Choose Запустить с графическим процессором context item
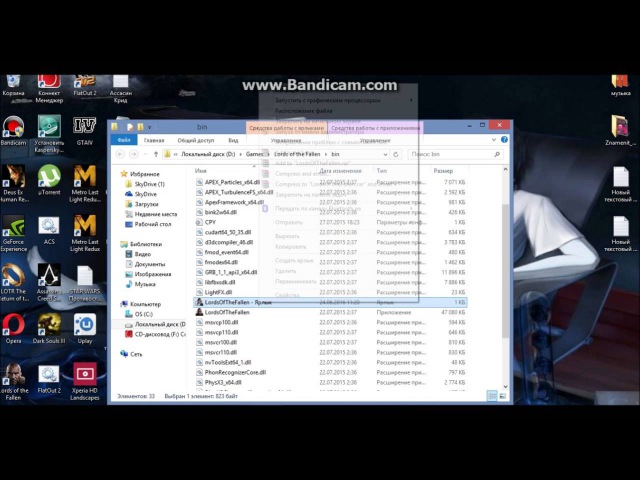The height and width of the screenshot is (480, 640). (x=327, y=100)
